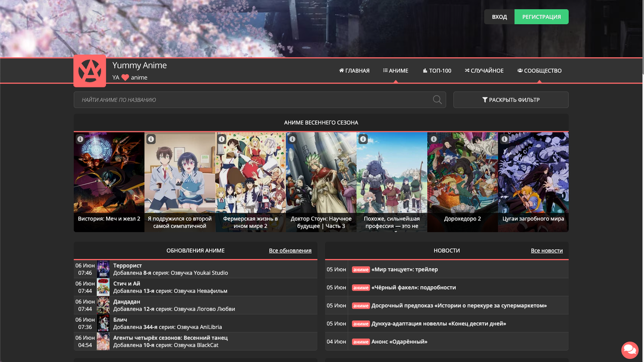Open info icon on Я подружился со второй
Screen dimensions: 644x362
[x=151, y=139]
